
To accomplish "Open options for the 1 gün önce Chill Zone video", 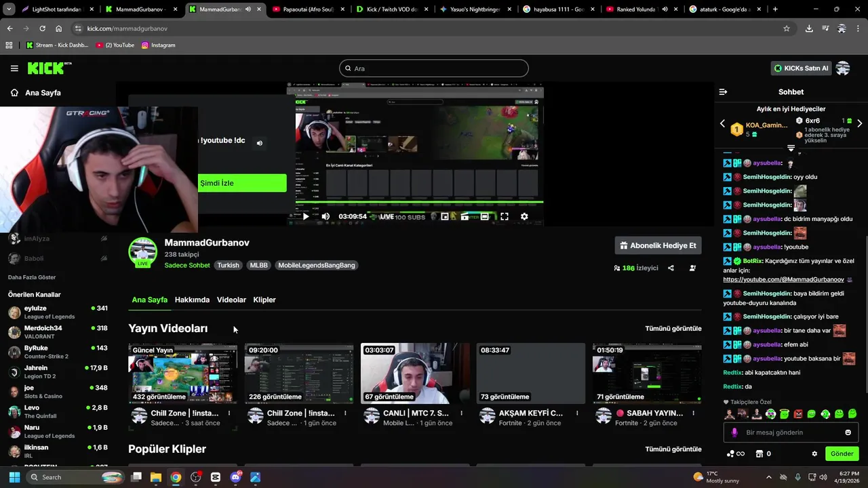I will [x=345, y=413].
